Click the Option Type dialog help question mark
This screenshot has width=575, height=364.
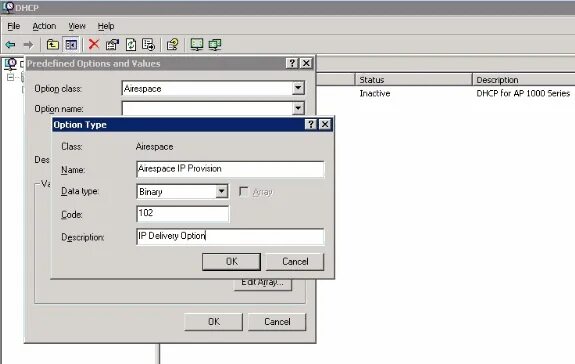pos(311,125)
